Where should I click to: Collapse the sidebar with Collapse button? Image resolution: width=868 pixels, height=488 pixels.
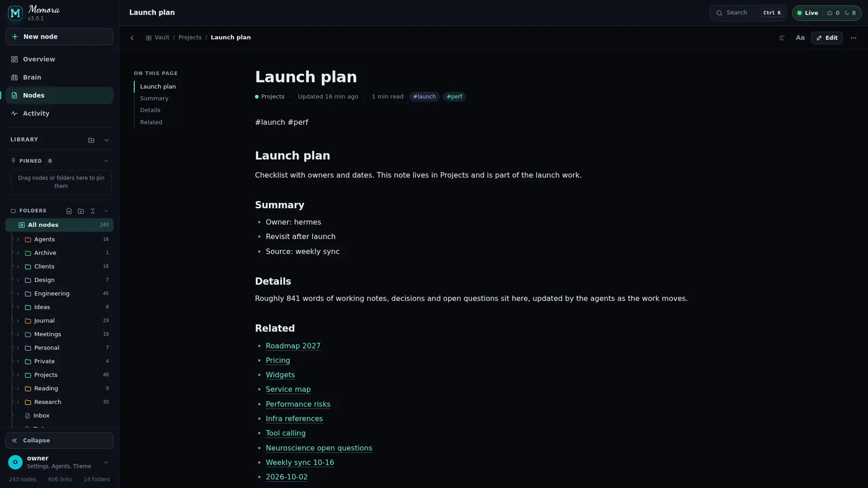(x=60, y=440)
